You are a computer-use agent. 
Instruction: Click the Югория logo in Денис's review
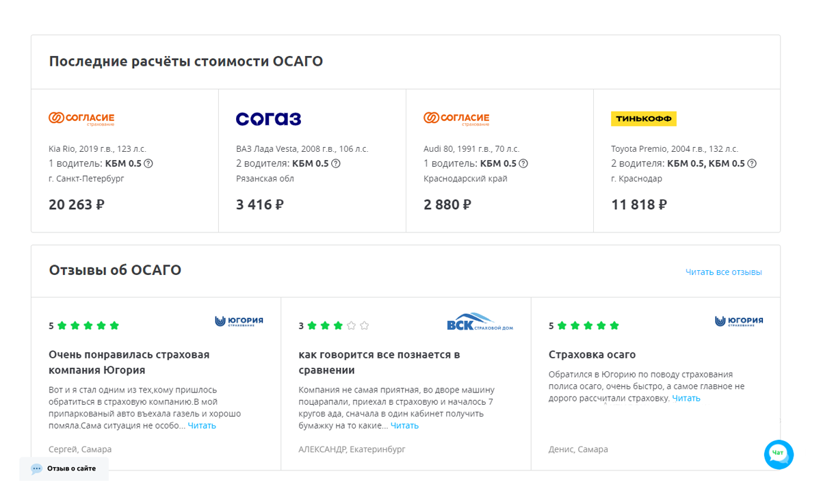tap(739, 321)
